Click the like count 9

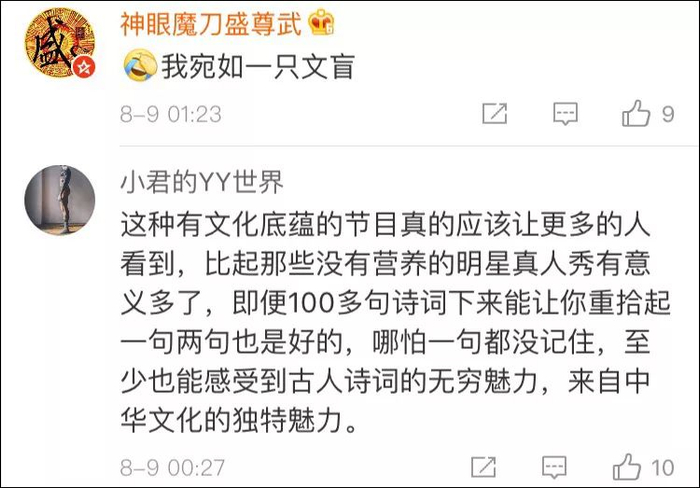tap(668, 114)
